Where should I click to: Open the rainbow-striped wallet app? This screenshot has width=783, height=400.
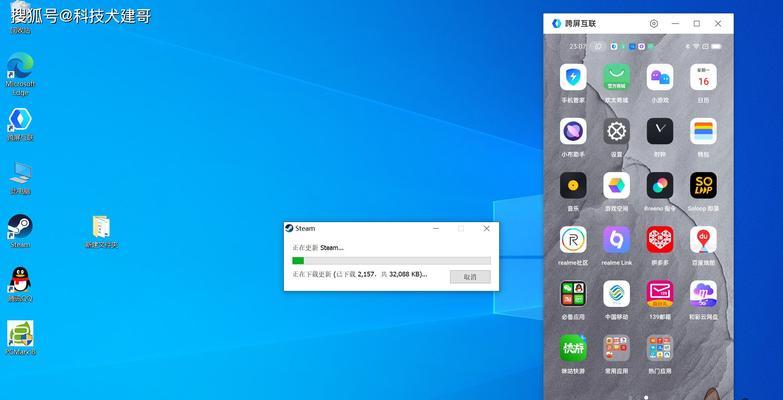tap(703, 131)
